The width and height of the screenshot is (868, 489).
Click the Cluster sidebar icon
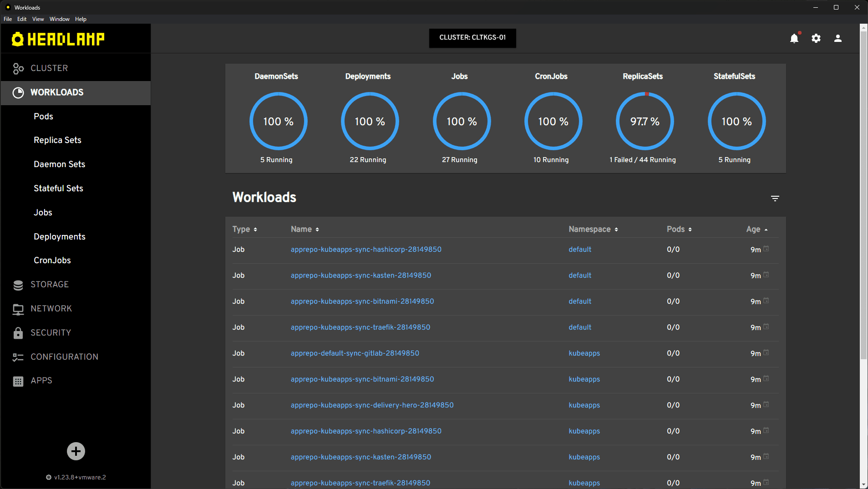coord(18,68)
